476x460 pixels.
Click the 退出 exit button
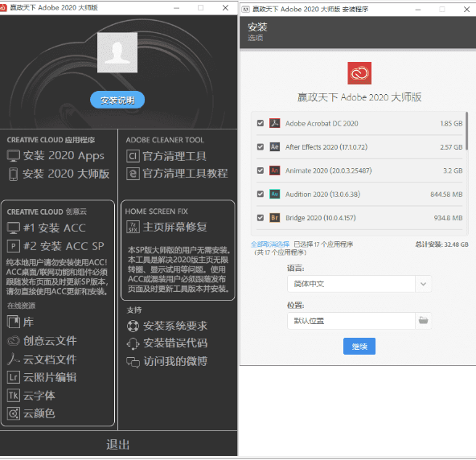click(117, 445)
